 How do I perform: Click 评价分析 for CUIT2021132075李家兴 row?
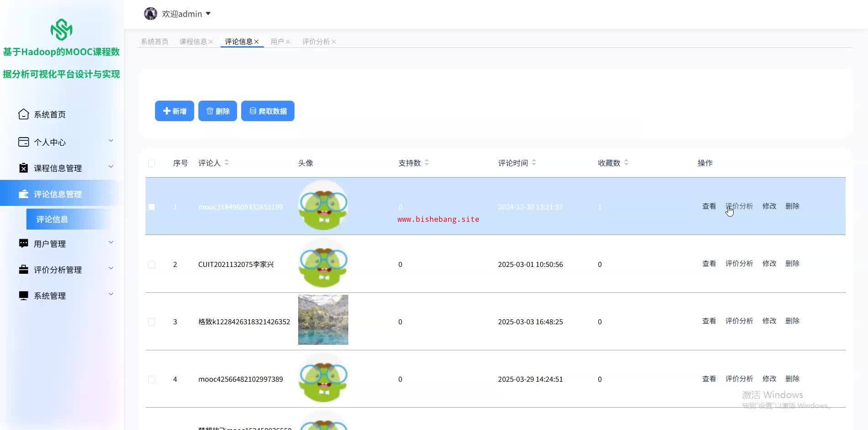[739, 264]
